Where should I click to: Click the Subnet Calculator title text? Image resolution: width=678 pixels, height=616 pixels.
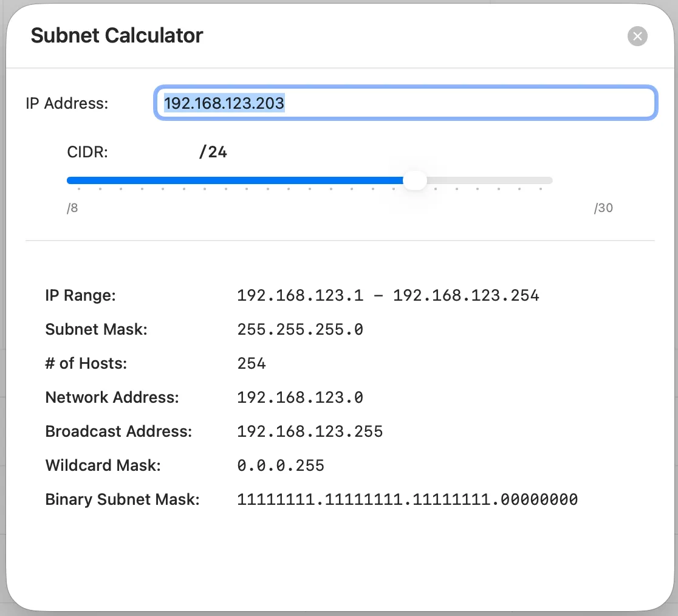pyautogui.click(x=117, y=36)
